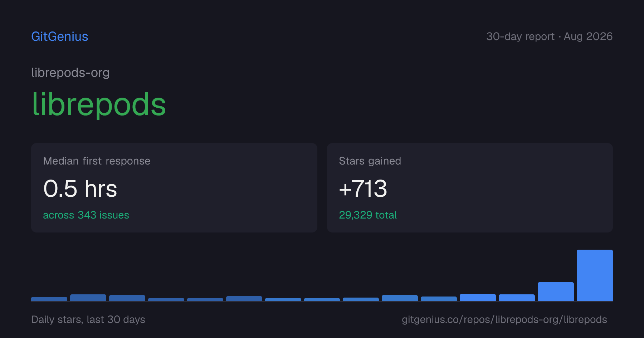Open the gitgenius.co/repos/librepods-org/librepods URL
The image size is (644, 338).
point(504,319)
